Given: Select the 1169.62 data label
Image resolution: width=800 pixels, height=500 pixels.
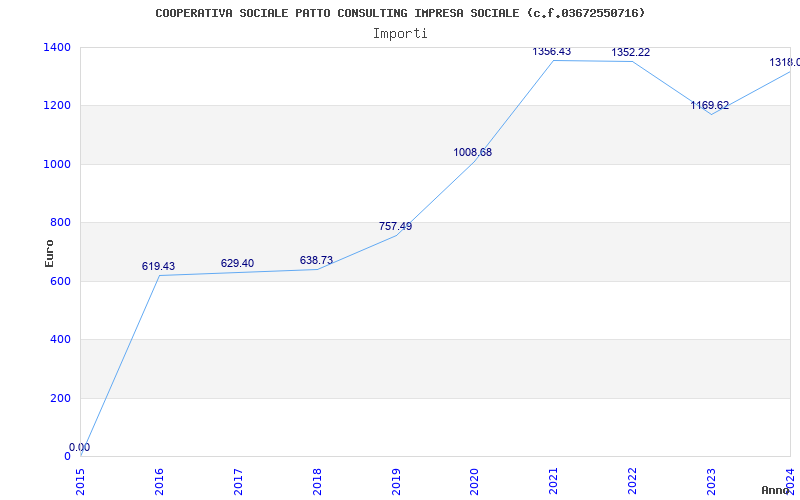Looking at the screenshot, I should (710, 106).
